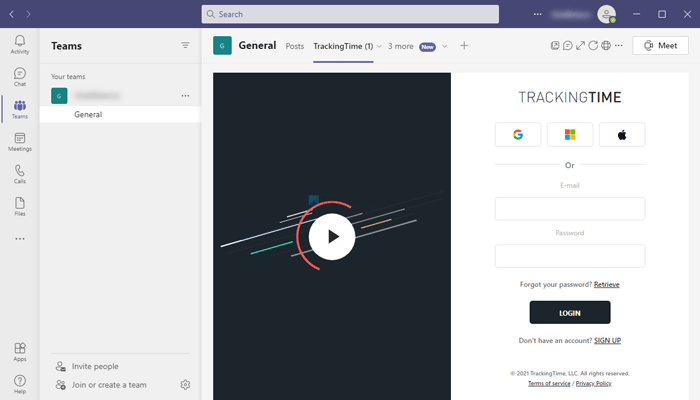Image resolution: width=700 pixels, height=400 pixels.
Task: Open Help from the left rail
Action: [20, 384]
